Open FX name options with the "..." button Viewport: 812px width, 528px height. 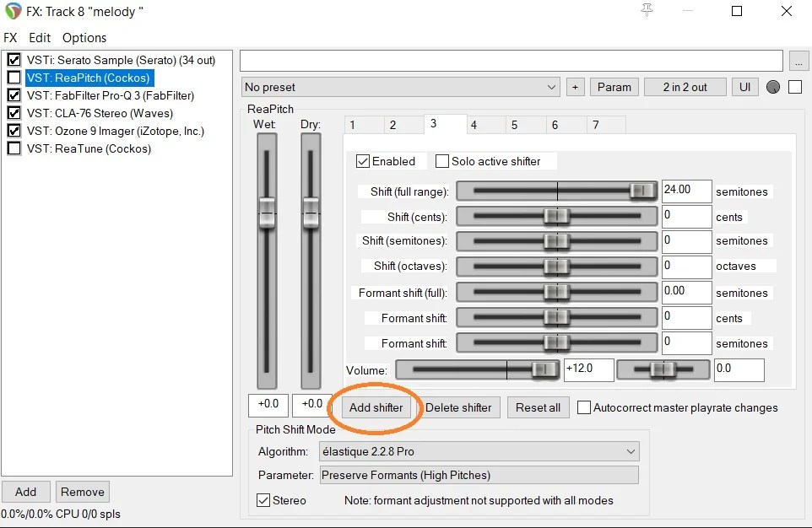798,60
